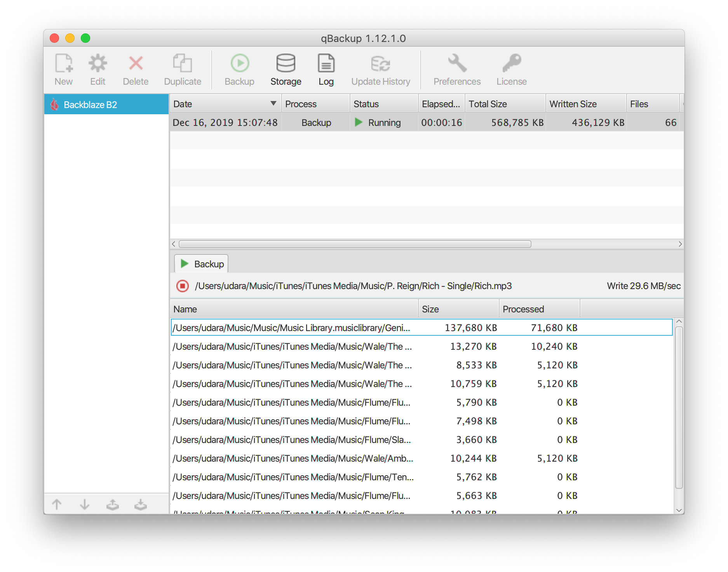Click the horizontal scrollbar thumb in history table
The image size is (728, 572).
(x=355, y=244)
